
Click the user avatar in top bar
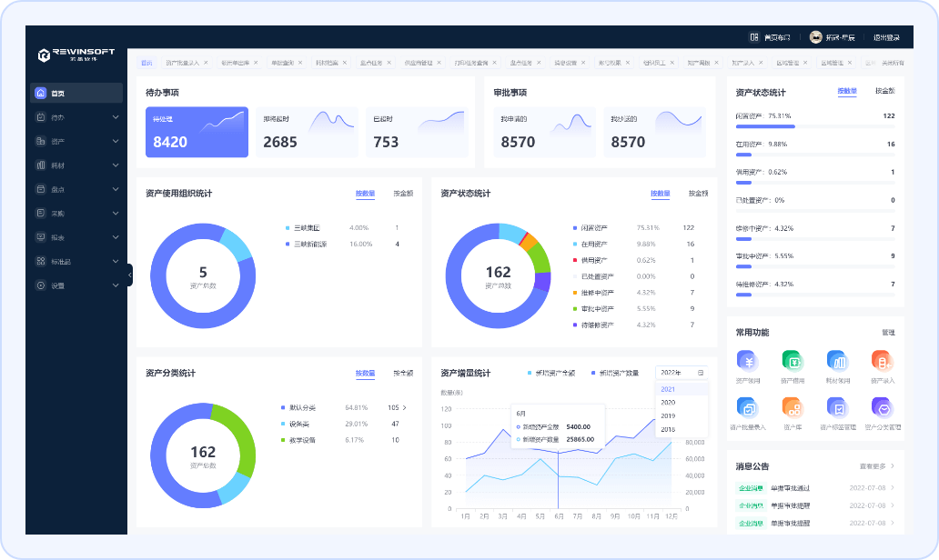click(815, 37)
